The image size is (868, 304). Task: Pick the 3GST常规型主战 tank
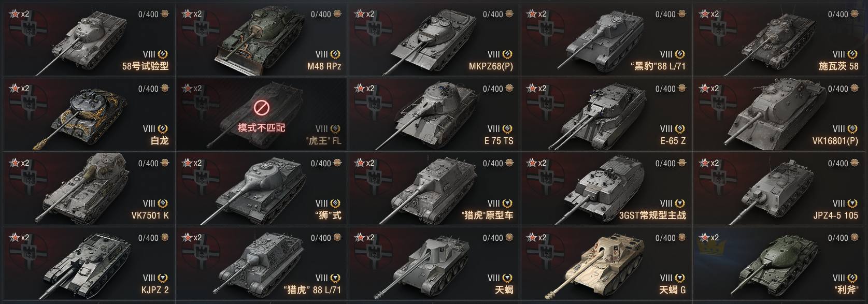pos(606,188)
